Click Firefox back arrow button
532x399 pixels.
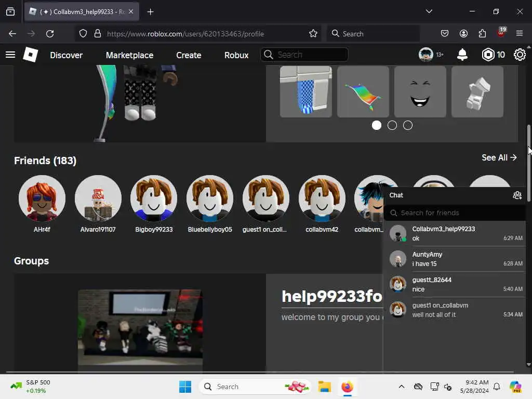pyautogui.click(x=12, y=34)
